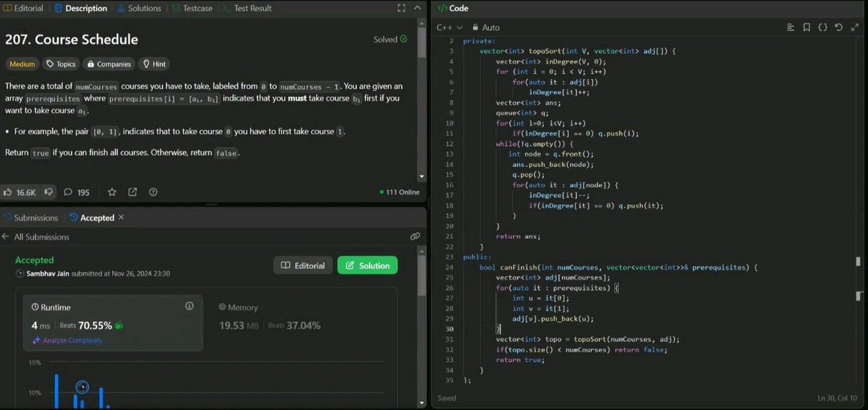Click the curly braces icon in code toolbar

click(x=822, y=27)
